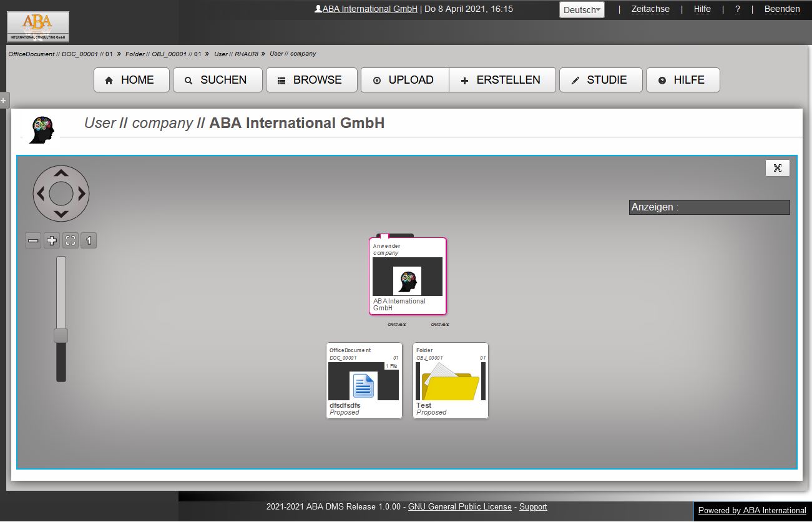Click 'OBJ_00001' identifier text
Image resolution: width=812 pixels, height=522 pixels.
point(429,358)
